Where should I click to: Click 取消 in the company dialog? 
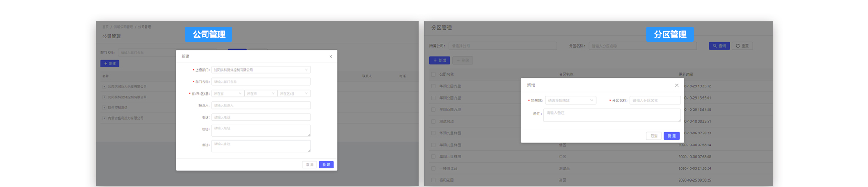tap(310, 165)
